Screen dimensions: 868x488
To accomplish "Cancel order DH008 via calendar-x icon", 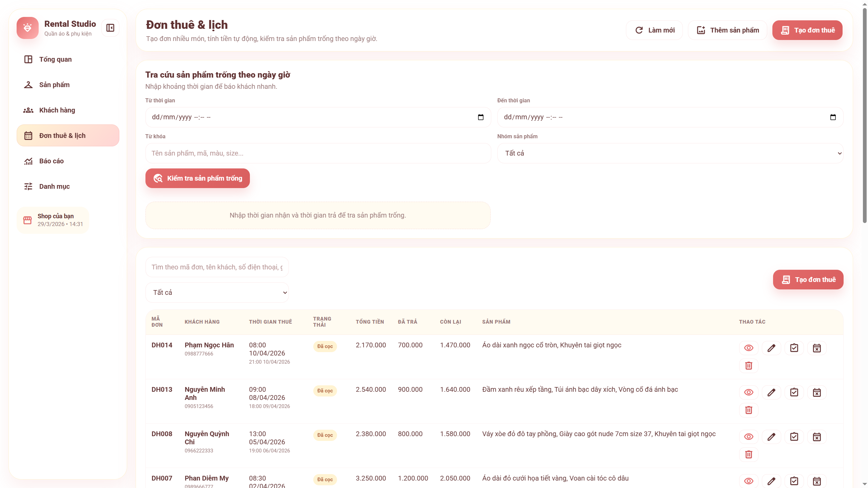I will point(817,437).
